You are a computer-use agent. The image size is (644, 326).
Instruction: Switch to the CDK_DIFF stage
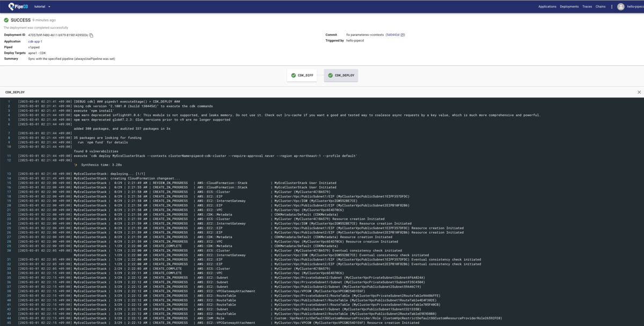302,76
